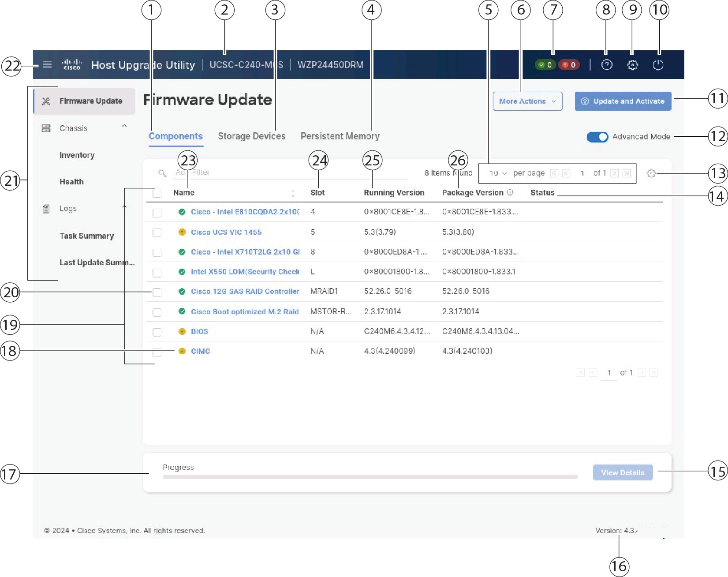
Task: Check the CIMC row checkbox
Action: coord(157,352)
